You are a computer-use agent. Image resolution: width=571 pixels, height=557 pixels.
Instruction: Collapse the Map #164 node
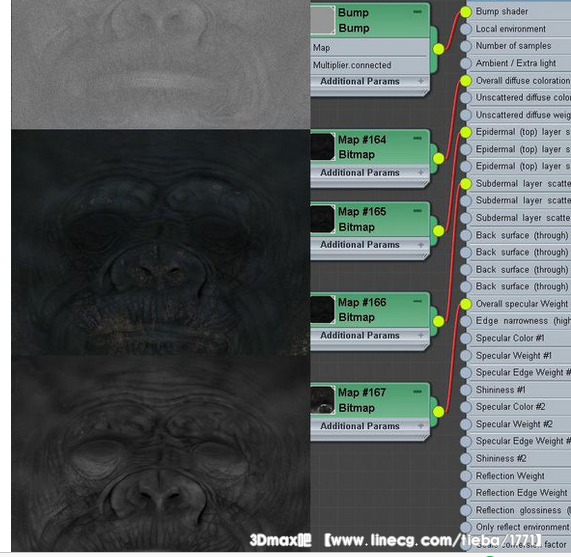[x=417, y=138]
